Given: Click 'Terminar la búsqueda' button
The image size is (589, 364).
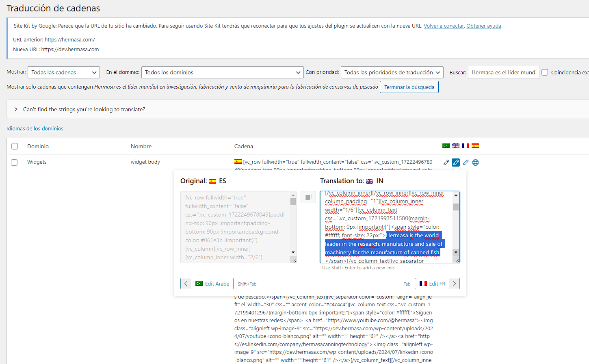Looking at the screenshot, I should 409,87.
